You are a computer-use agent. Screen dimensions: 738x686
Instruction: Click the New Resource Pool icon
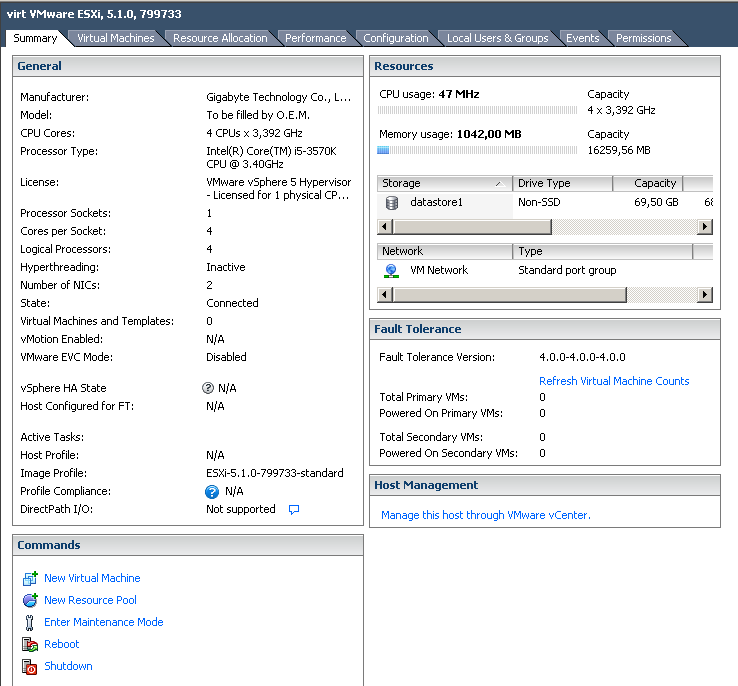[30, 600]
